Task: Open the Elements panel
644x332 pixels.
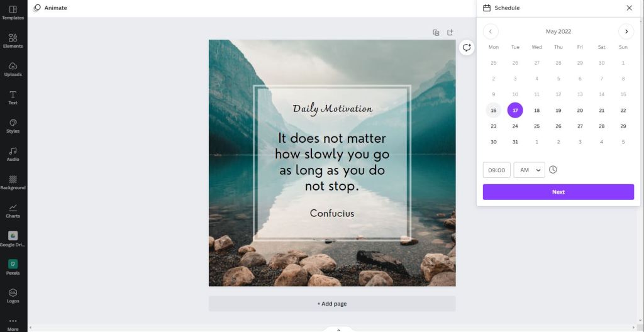Action: [13, 41]
